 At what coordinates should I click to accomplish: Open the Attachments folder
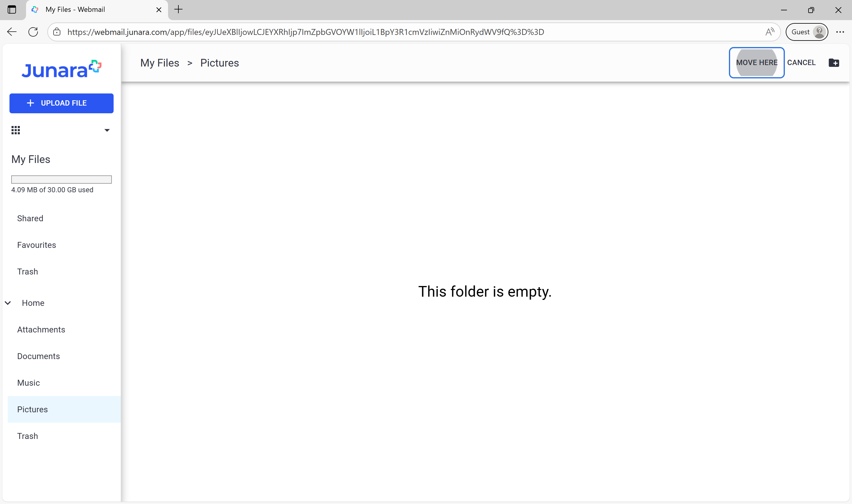[x=41, y=329]
